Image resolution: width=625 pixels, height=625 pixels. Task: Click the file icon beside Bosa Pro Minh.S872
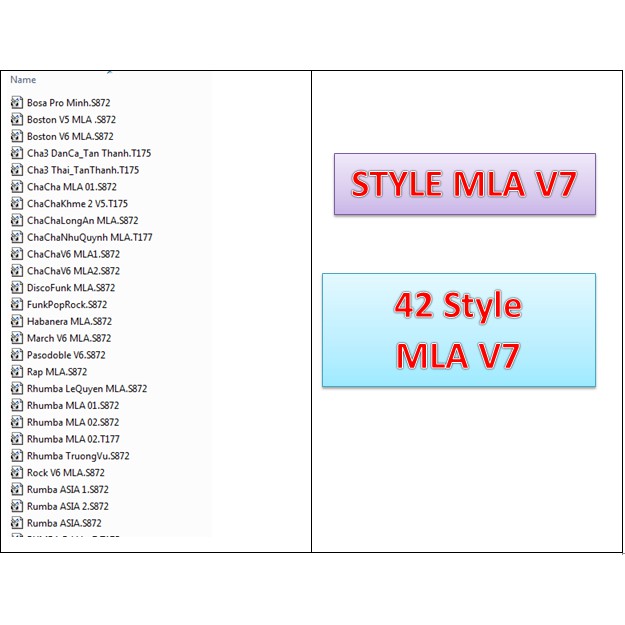[17, 102]
